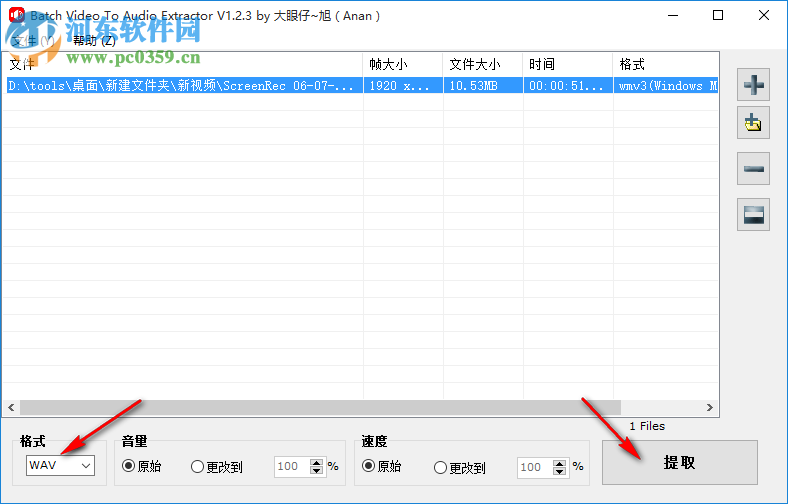Open the 帮助 (Z) menu
Screen dimensions: 788x504
[94, 40]
